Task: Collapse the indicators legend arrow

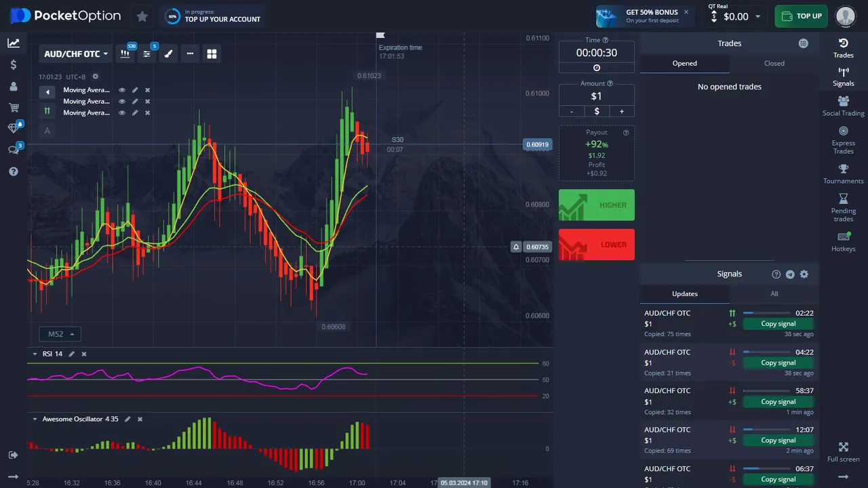Action: (x=47, y=91)
